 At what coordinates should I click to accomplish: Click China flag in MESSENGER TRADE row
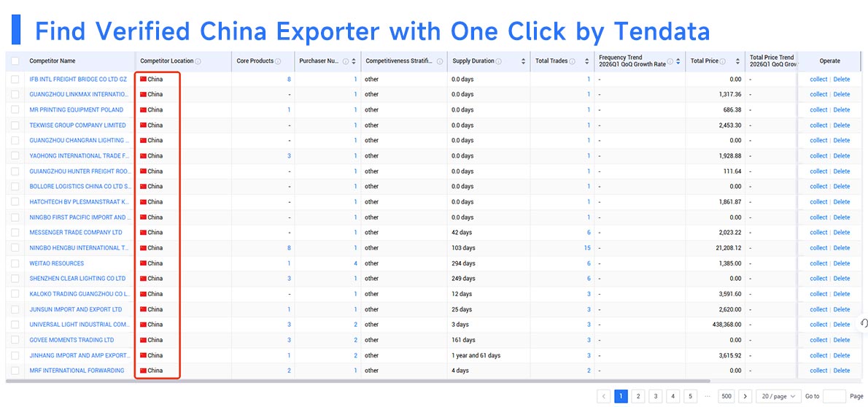click(x=144, y=233)
